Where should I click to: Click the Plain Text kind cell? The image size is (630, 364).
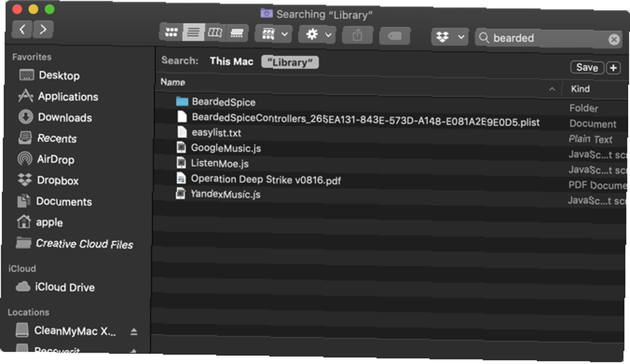(x=590, y=139)
